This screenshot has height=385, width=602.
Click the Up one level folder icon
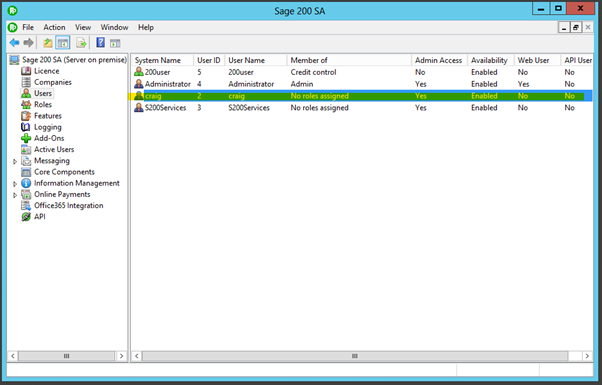pos(48,43)
